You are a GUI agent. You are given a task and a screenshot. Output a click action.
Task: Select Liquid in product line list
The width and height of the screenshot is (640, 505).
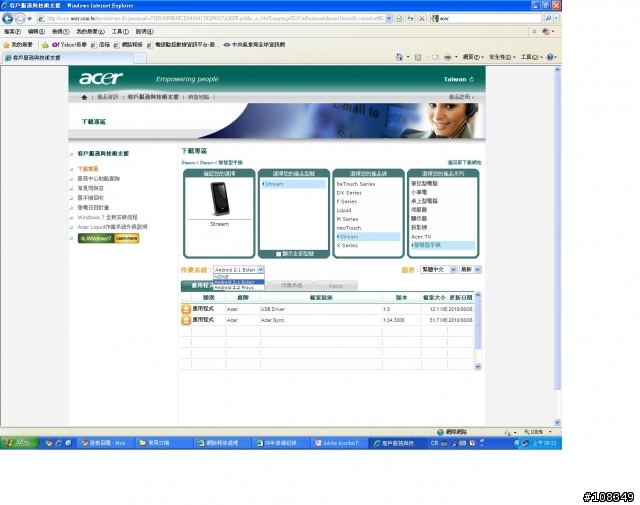click(x=344, y=210)
